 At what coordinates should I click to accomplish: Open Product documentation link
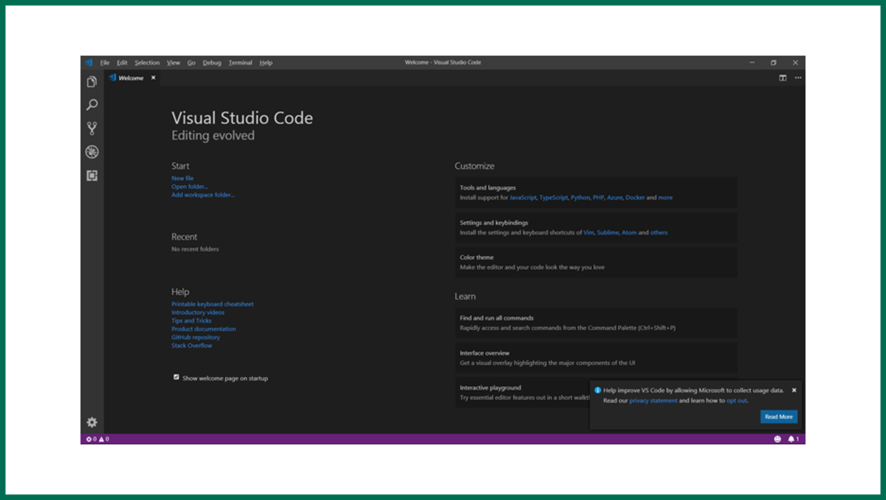click(x=203, y=329)
